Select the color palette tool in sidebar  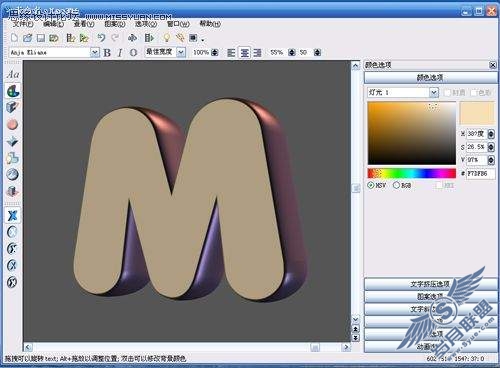click(13, 91)
